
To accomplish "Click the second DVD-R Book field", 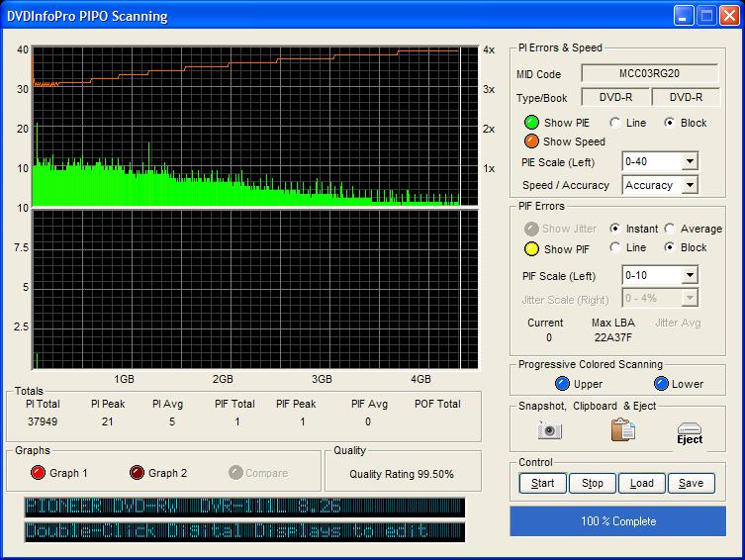I will pyautogui.click(x=686, y=97).
